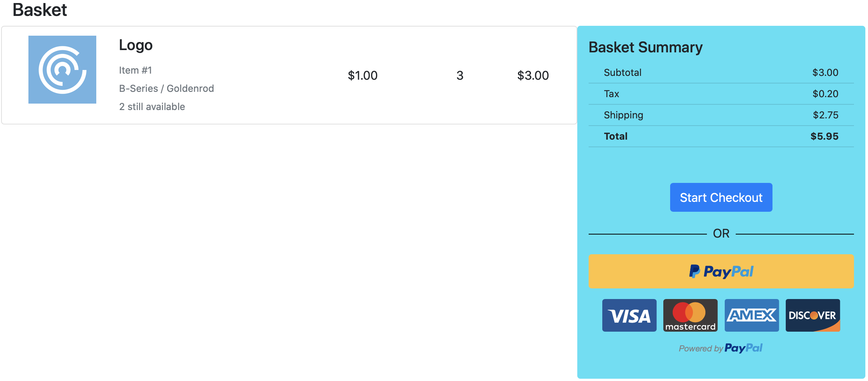Select the Tax row in summary

[721, 94]
